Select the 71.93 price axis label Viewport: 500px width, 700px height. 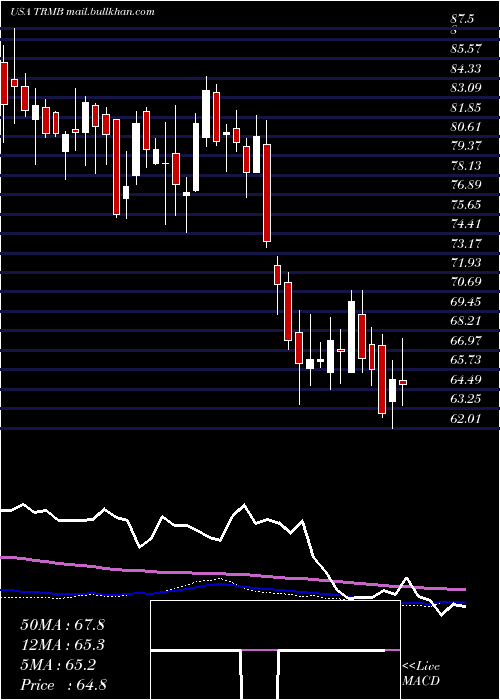click(x=466, y=263)
